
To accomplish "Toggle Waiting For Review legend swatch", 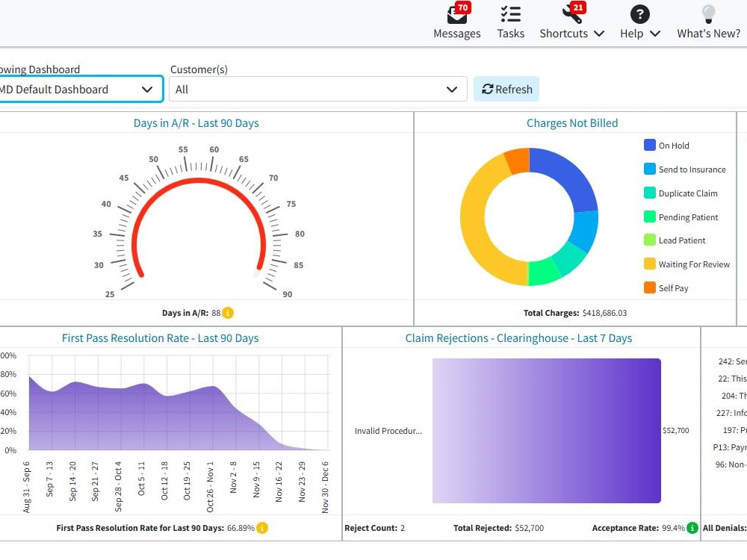I will 649,264.
